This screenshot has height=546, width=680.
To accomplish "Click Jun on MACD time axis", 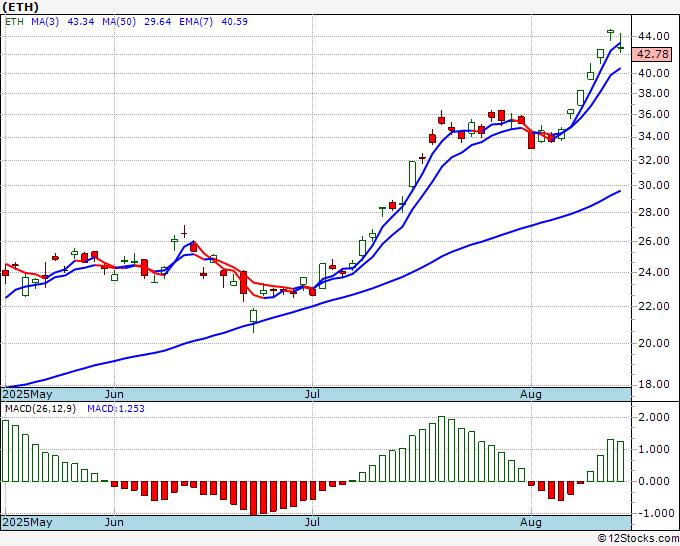I will coord(114,523).
